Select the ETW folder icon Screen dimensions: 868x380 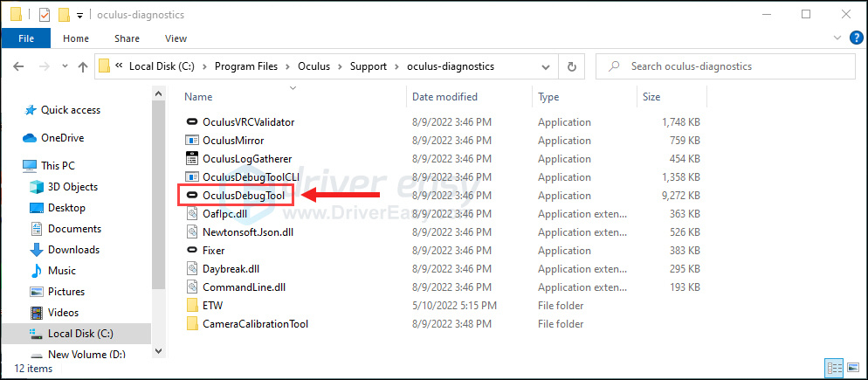[x=192, y=306]
